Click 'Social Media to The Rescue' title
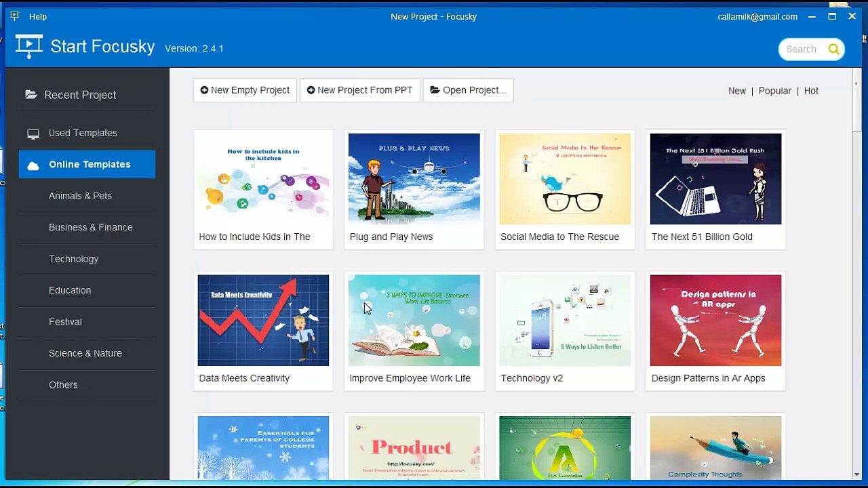Image resolution: width=868 pixels, height=488 pixels. click(559, 237)
